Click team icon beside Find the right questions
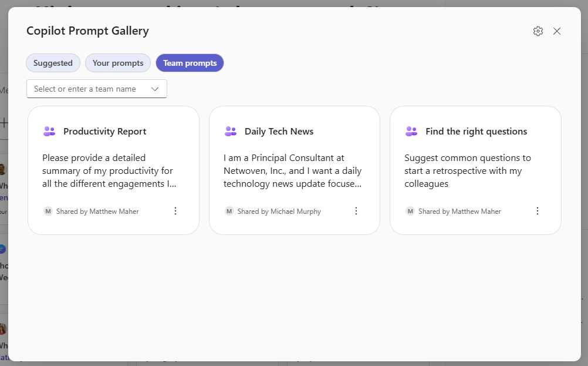Viewport: 588px width, 366px height. click(411, 132)
